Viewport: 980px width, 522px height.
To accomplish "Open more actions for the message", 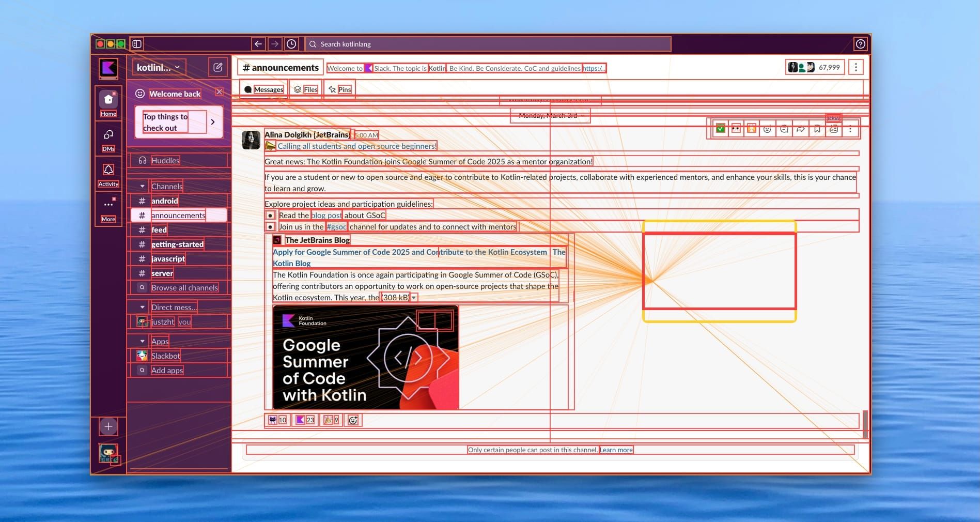I will (x=850, y=129).
